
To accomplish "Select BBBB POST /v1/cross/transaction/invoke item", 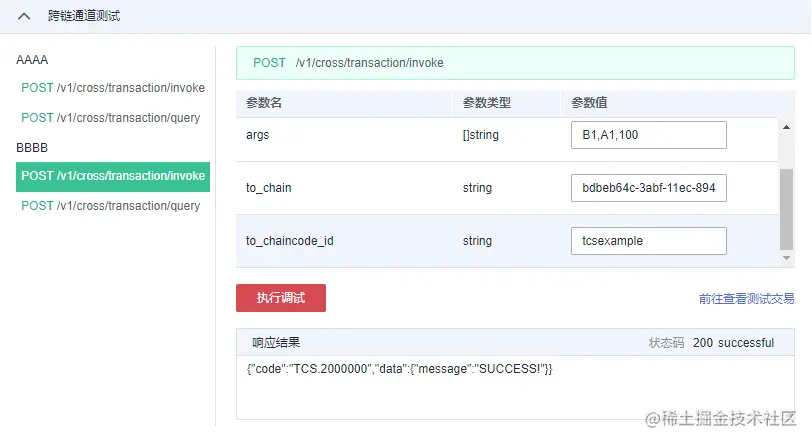I will (113, 177).
